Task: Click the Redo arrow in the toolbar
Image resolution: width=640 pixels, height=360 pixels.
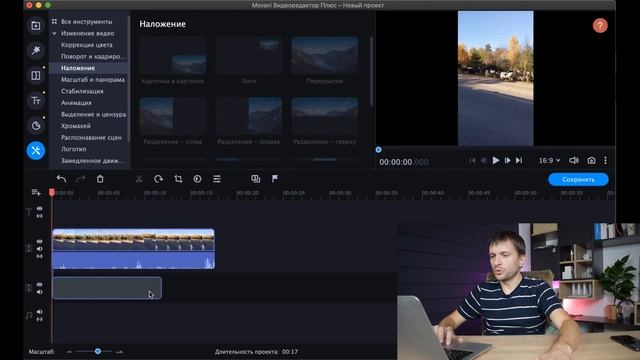Action: click(x=81, y=179)
